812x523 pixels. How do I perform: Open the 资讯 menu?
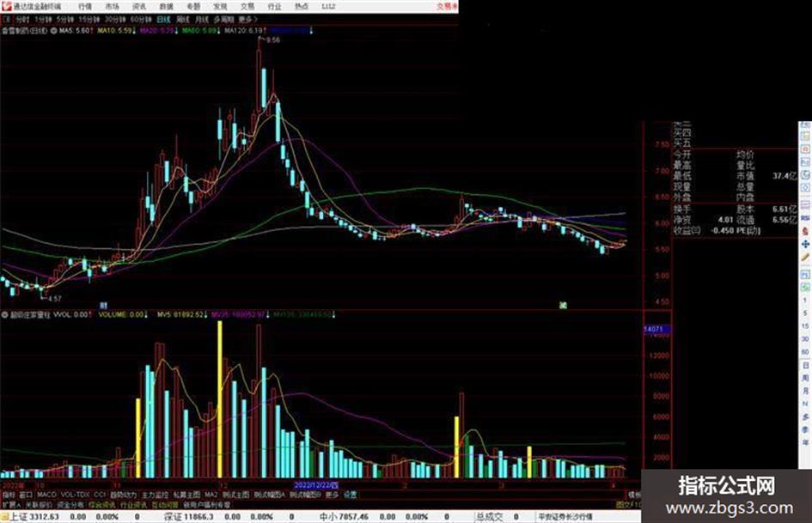[x=139, y=7]
